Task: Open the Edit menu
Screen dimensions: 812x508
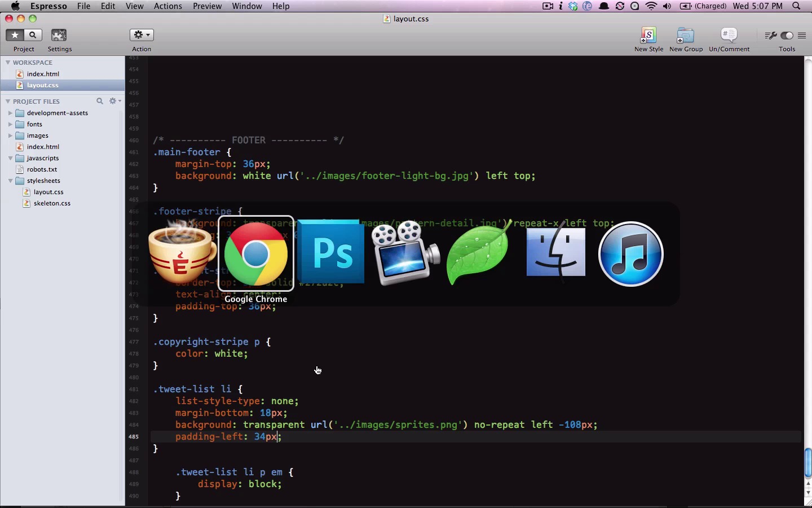Action: (x=108, y=6)
